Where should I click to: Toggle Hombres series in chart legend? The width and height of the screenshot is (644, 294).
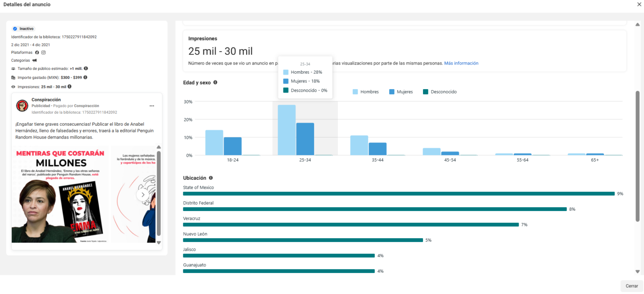[365, 92]
